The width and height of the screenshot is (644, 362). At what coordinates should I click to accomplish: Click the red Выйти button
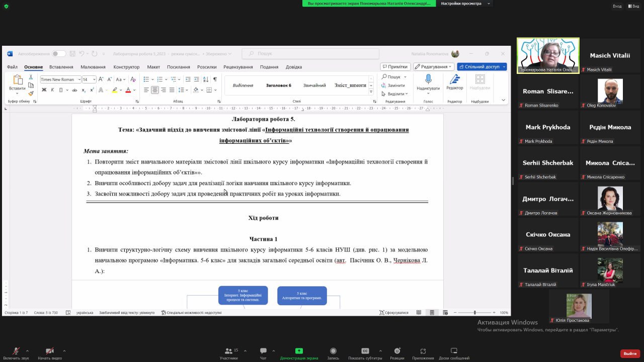click(x=630, y=353)
